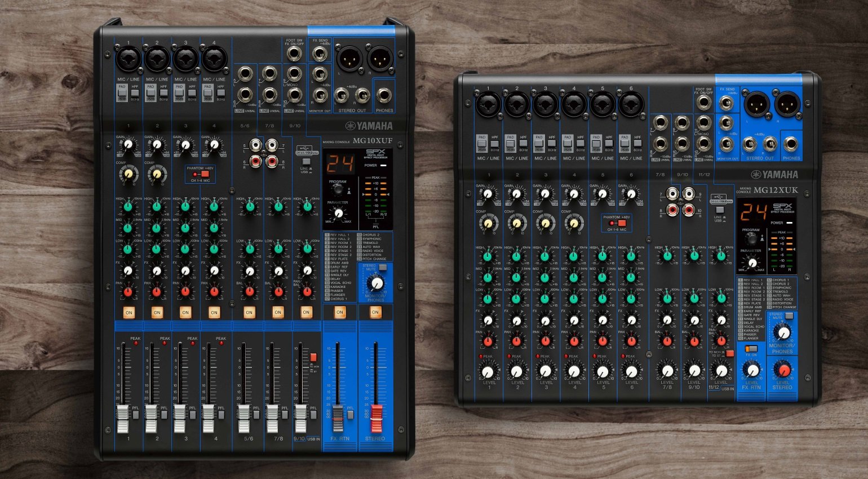The image size is (868, 479).
Task: Select the 7/8 BAL knob on MG10XUF
Action: 278,292
